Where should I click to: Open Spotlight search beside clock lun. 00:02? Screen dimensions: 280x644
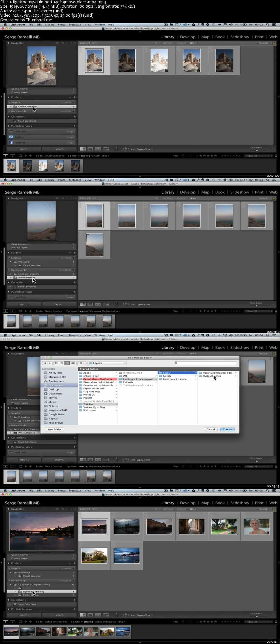(x=267, y=25)
